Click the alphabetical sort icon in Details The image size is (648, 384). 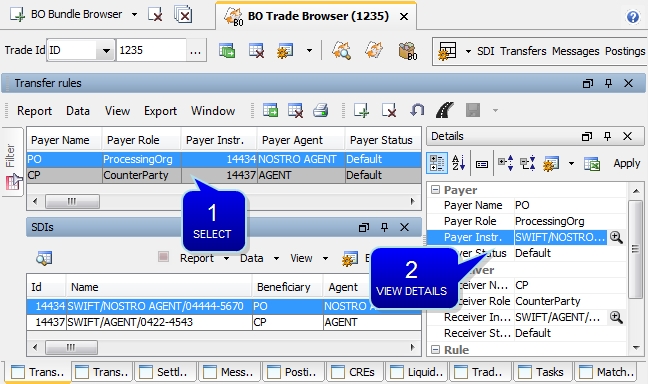click(458, 163)
